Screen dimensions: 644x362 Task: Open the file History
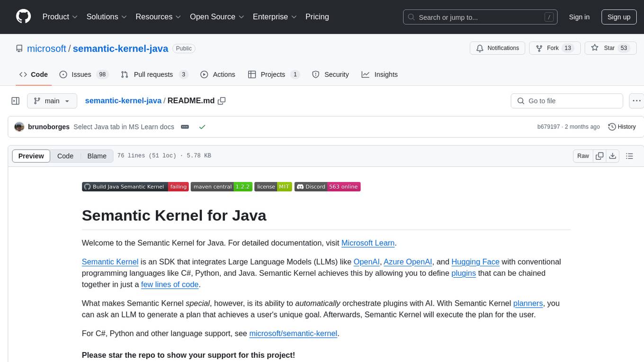tap(622, 127)
